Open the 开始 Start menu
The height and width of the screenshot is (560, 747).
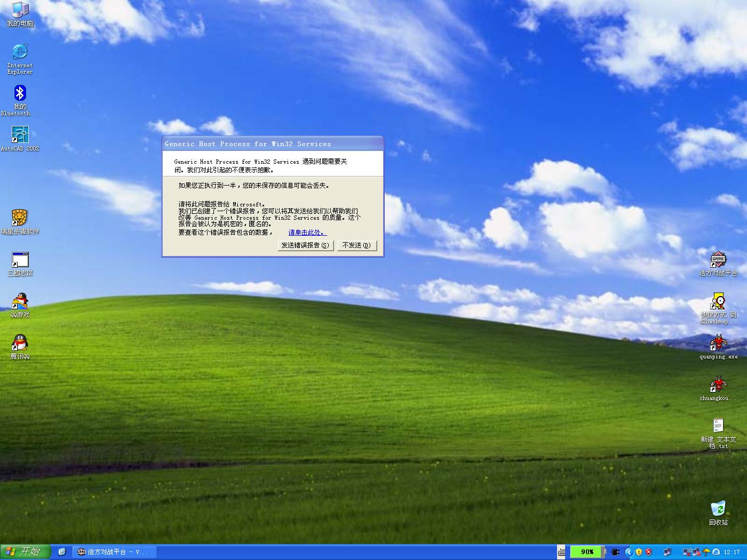[x=25, y=552]
